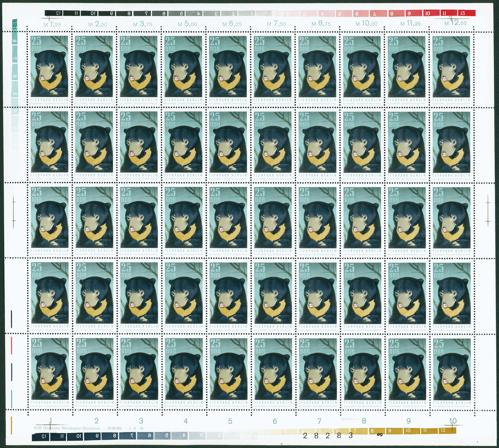Viewport: 499px width, 448px height.
Task: Click the "M 12,50" margin value
Action: coord(456,23)
